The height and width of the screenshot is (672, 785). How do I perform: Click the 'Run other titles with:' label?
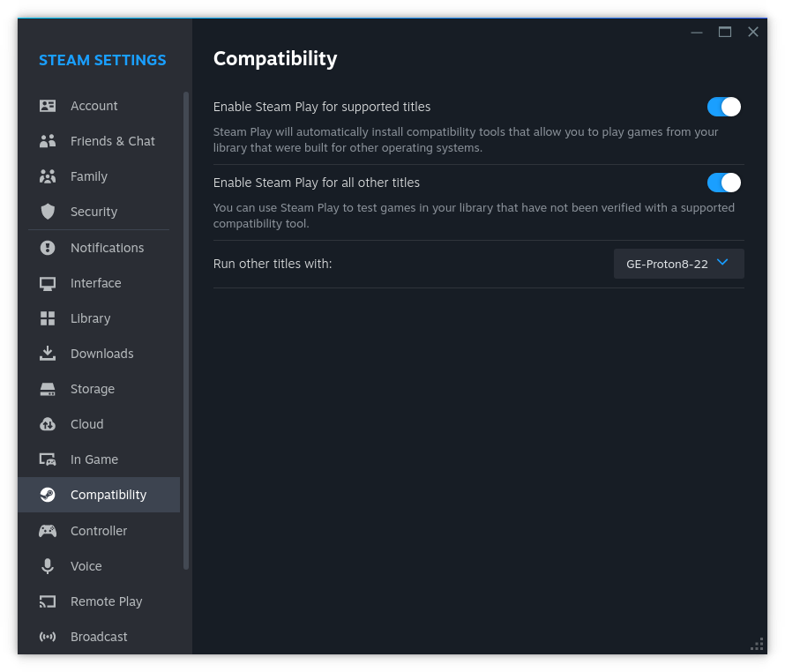point(273,264)
